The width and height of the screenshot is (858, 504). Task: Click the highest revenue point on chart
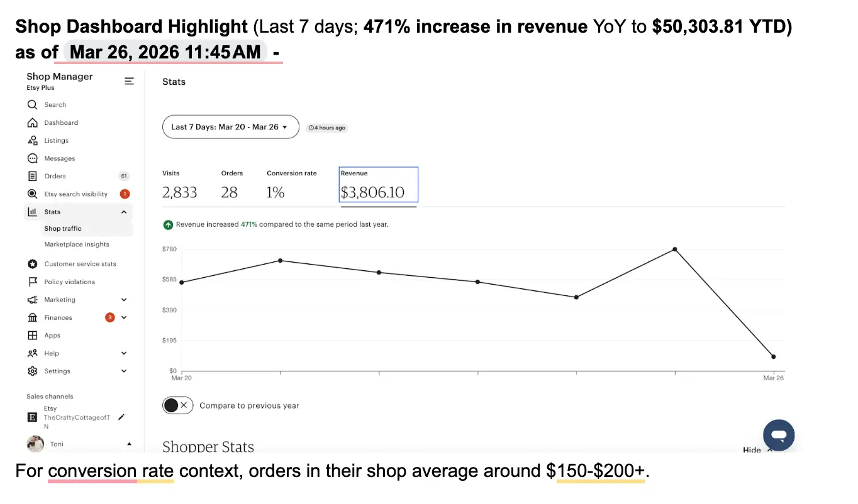pyautogui.click(x=675, y=249)
